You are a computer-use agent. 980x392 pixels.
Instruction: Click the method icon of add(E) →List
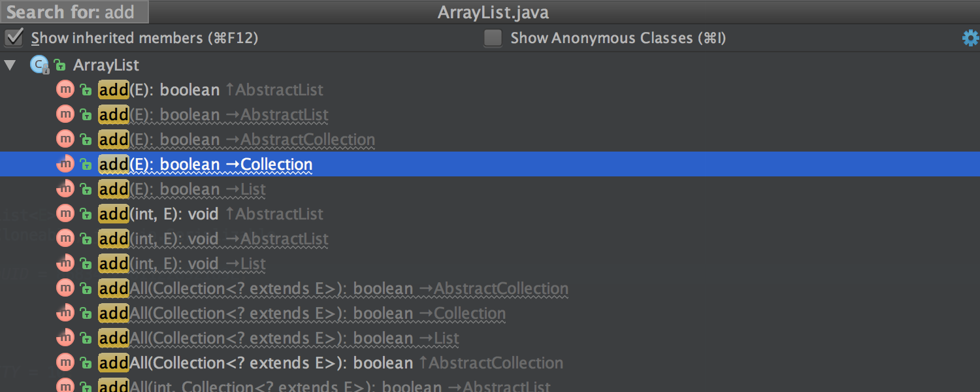coord(65,189)
